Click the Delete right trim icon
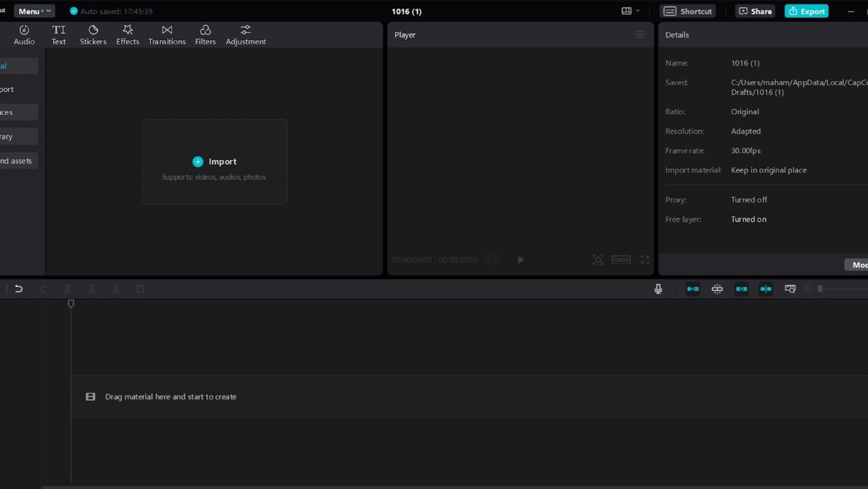Screen dimensions: 868x489 click(116, 289)
